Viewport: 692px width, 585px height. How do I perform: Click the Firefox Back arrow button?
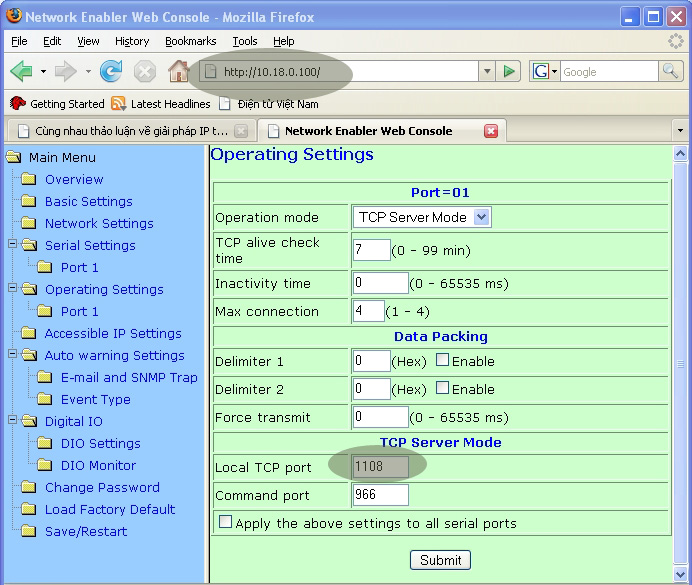[21, 71]
